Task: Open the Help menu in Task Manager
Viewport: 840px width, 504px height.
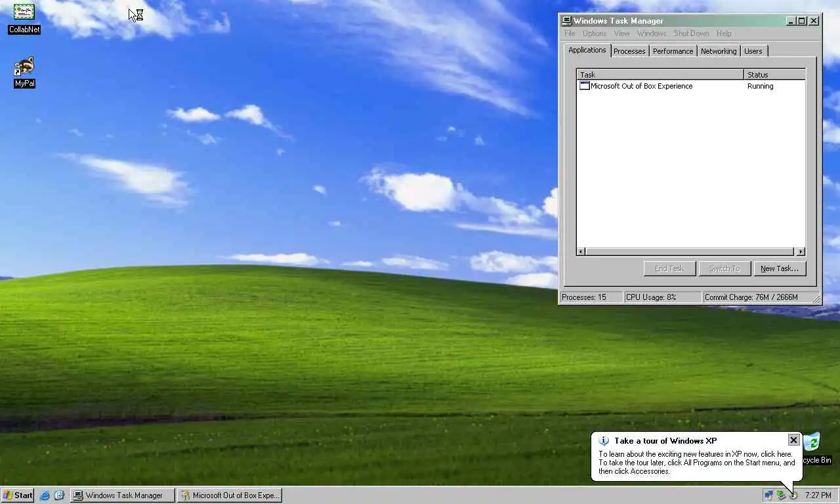Action: [724, 33]
